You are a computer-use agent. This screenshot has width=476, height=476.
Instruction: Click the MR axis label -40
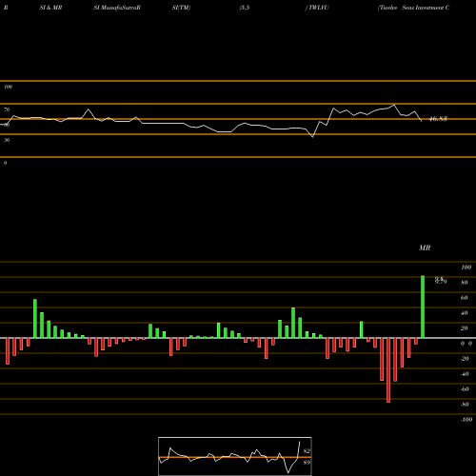point(465,374)
